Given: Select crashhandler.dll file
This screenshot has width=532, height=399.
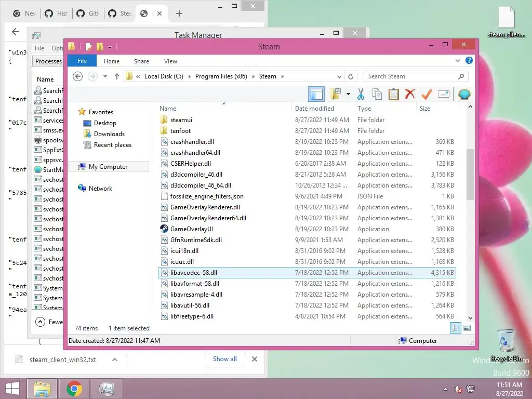Looking at the screenshot, I should 192,141.
